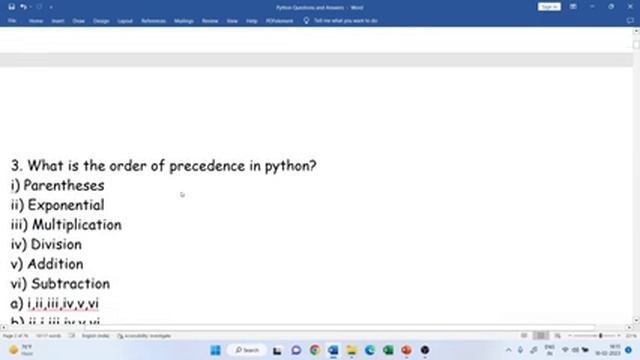Open the black round app icon on taskbar
The image size is (640, 360).
click(x=425, y=350)
